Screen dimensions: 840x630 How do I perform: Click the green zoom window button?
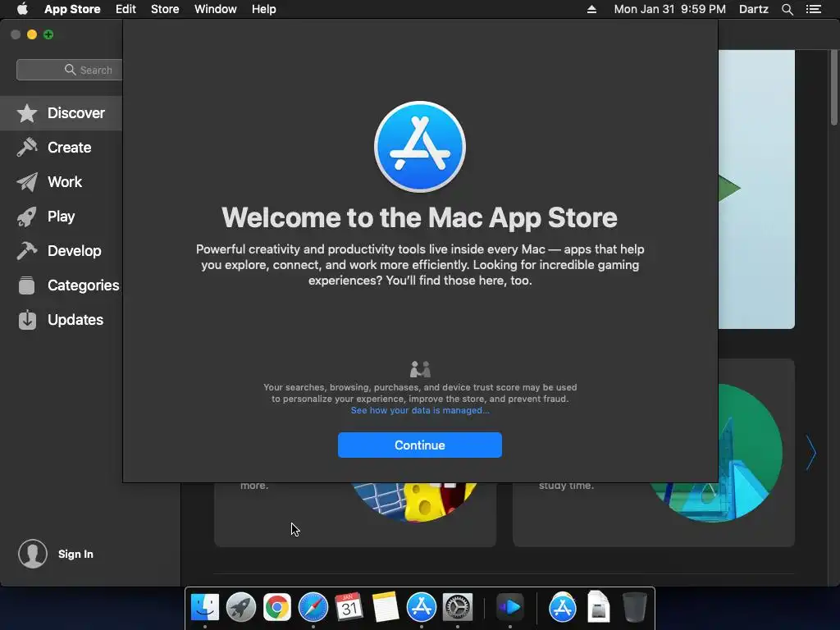48,34
